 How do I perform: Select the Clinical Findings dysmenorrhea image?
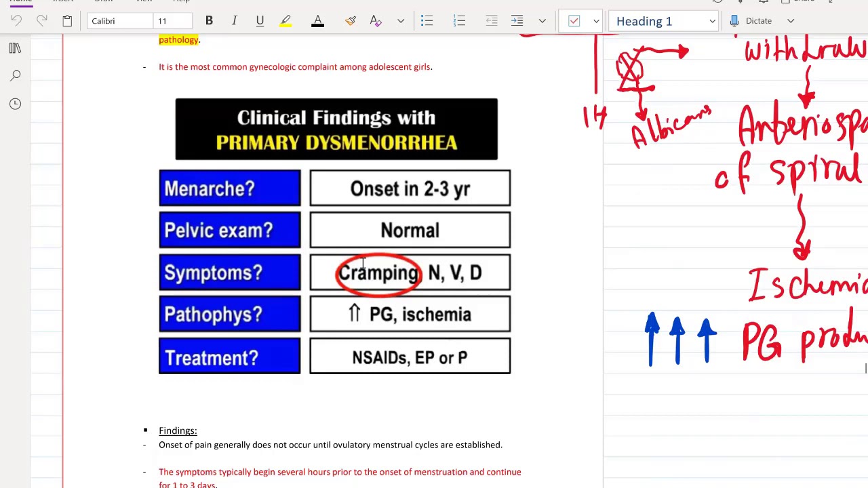[x=335, y=236]
